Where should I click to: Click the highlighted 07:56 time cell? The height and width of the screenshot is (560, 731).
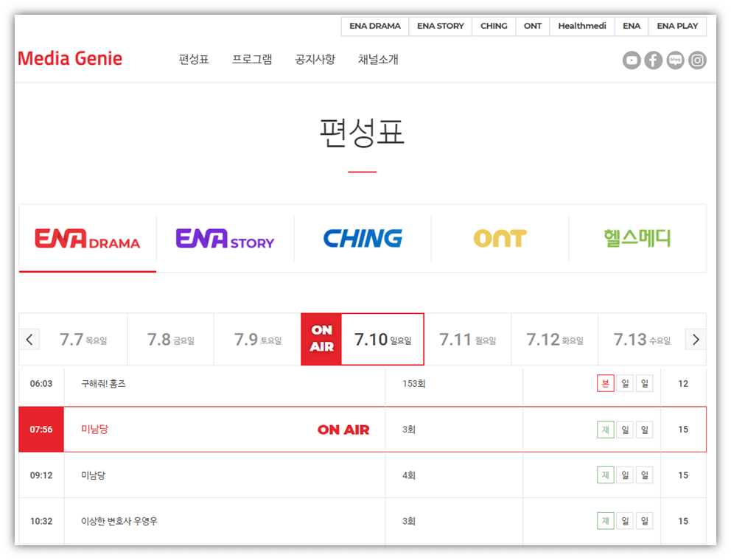(x=41, y=430)
